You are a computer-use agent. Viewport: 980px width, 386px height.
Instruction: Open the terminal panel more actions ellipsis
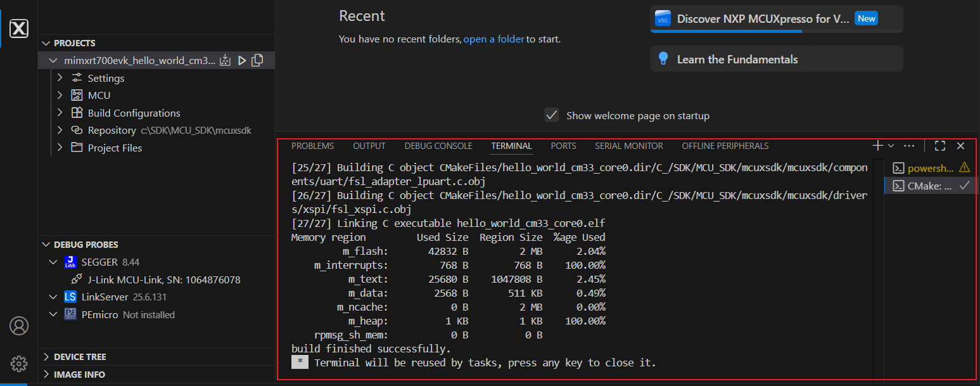pyautogui.click(x=909, y=146)
